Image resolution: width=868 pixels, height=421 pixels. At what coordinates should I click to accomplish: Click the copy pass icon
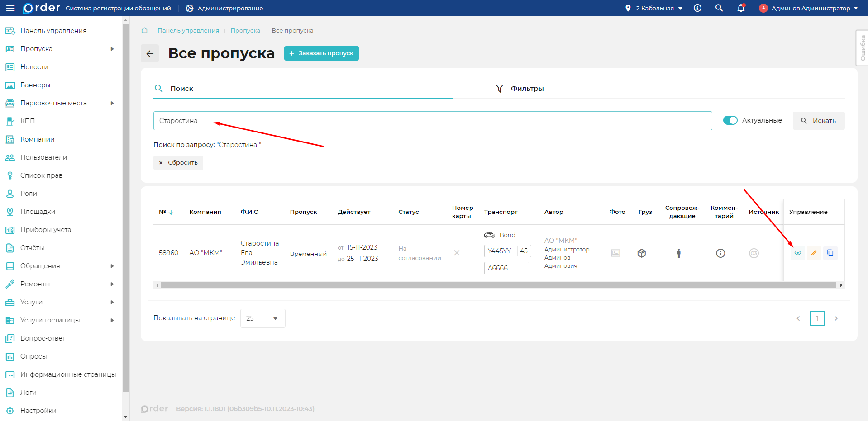coord(830,253)
